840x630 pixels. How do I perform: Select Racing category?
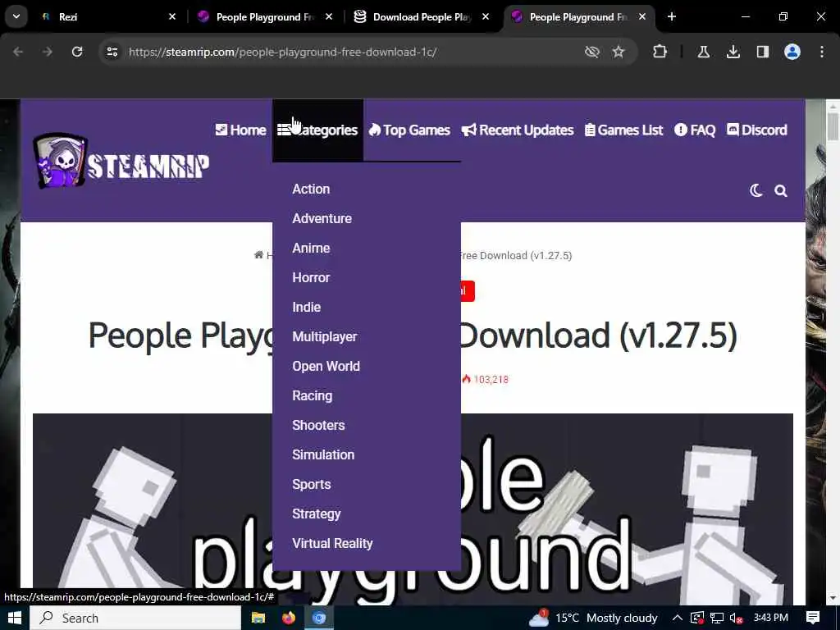click(x=313, y=395)
